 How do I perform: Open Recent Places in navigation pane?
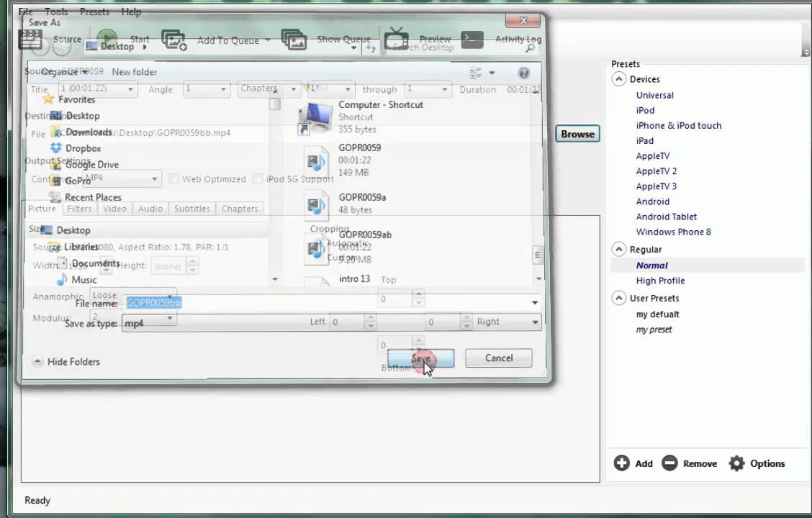click(x=93, y=197)
